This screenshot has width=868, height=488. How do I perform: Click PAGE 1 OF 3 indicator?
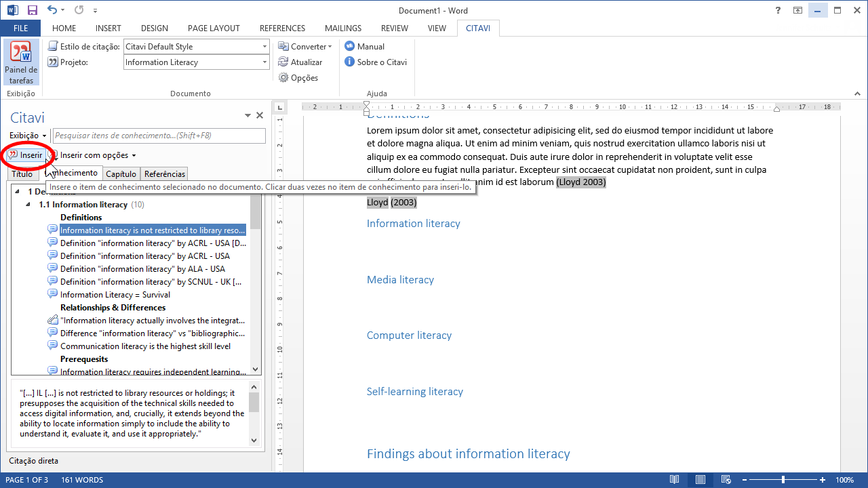click(26, 480)
